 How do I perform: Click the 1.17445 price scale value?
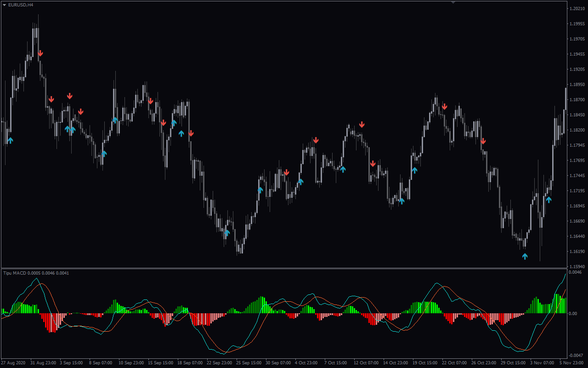click(x=577, y=176)
